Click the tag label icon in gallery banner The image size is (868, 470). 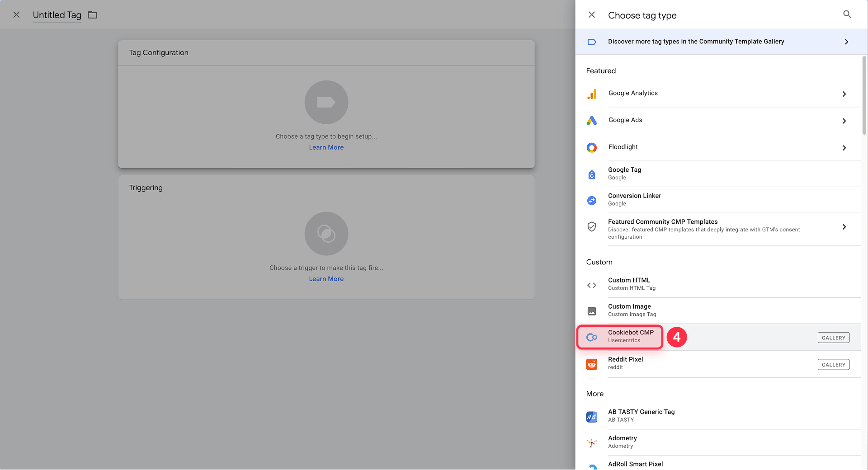pyautogui.click(x=592, y=42)
